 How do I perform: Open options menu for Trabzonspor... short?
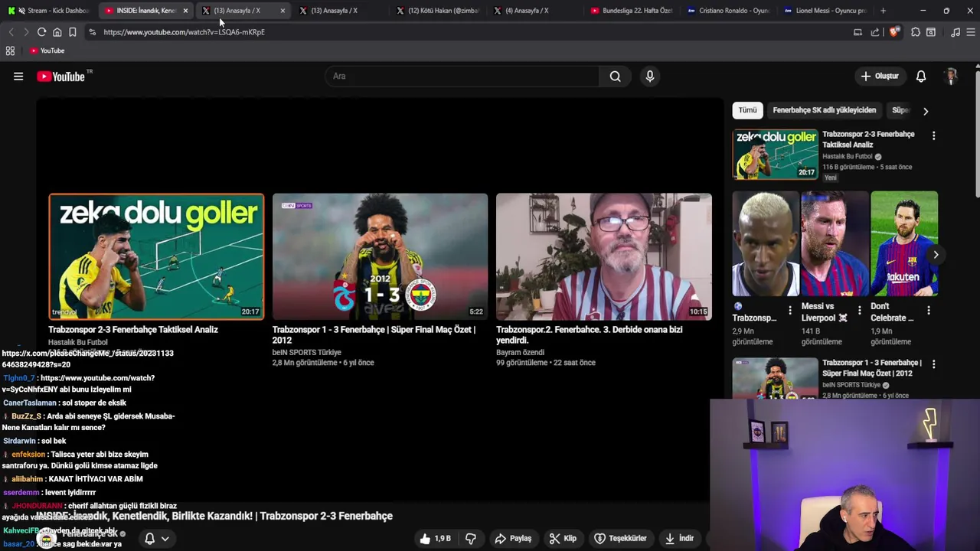click(x=790, y=311)
